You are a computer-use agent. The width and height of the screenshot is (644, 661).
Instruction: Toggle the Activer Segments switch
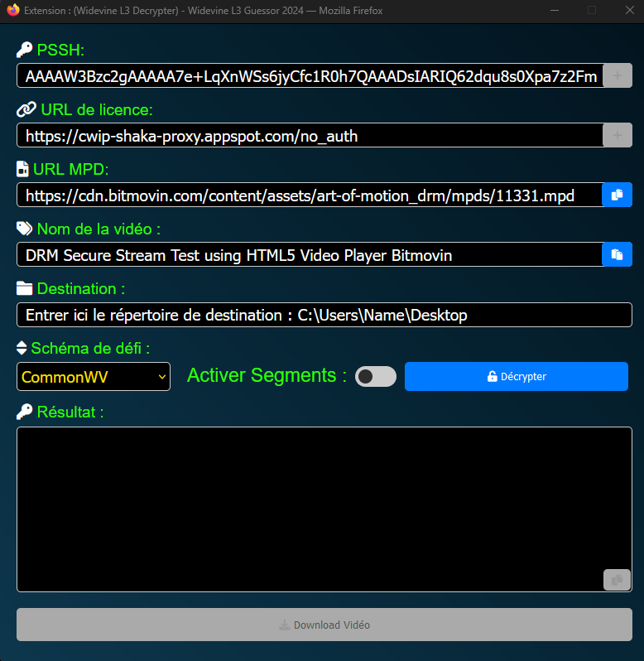376,376
